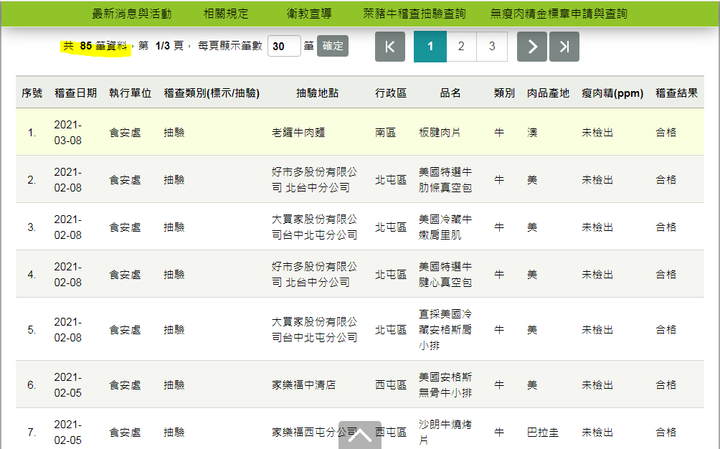This screenshot has width=720, height=449.
Task: Click 美國特選牛肋條真空包 product name
Action: tap(445, 180)
